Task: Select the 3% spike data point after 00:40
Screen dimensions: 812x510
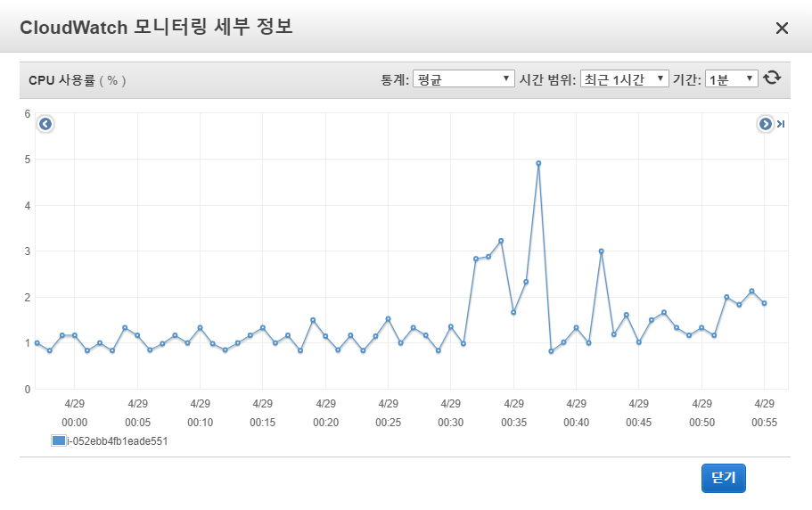Action: click(602, 251)
